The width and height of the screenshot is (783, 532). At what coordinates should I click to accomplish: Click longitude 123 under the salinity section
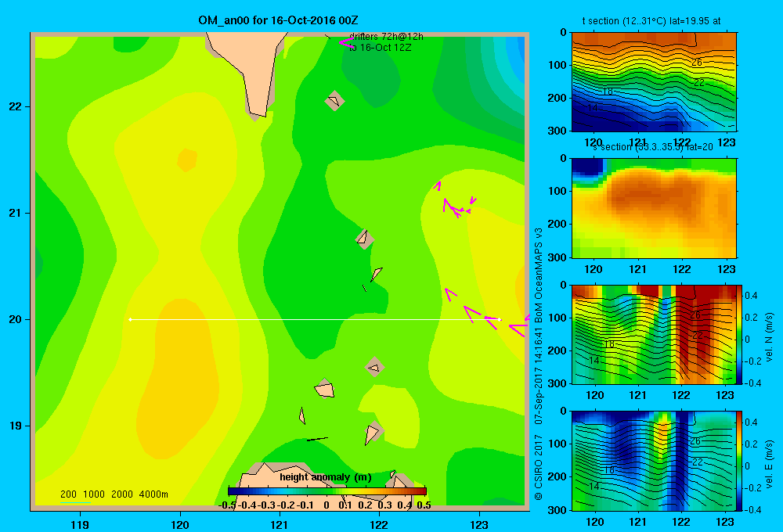726,269
